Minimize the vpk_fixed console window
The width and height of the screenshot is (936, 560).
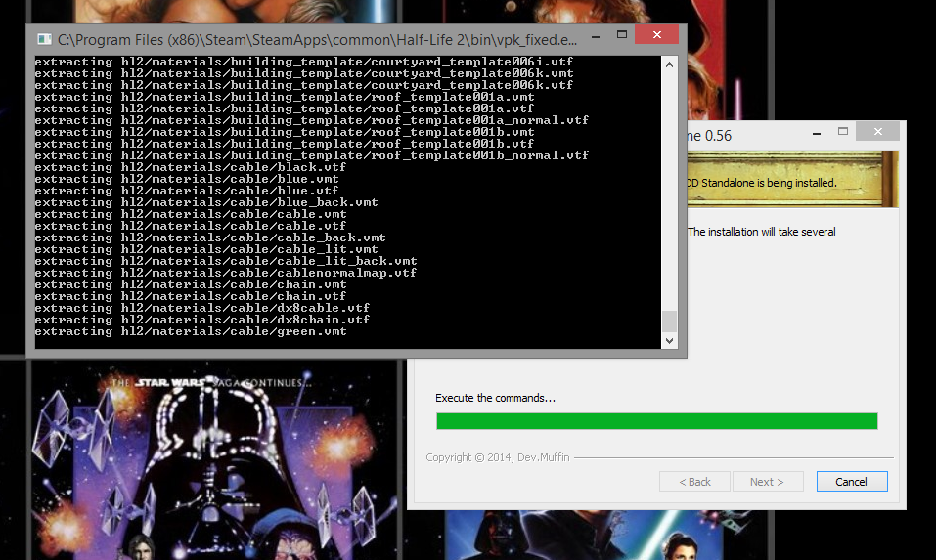pos(596,36)
